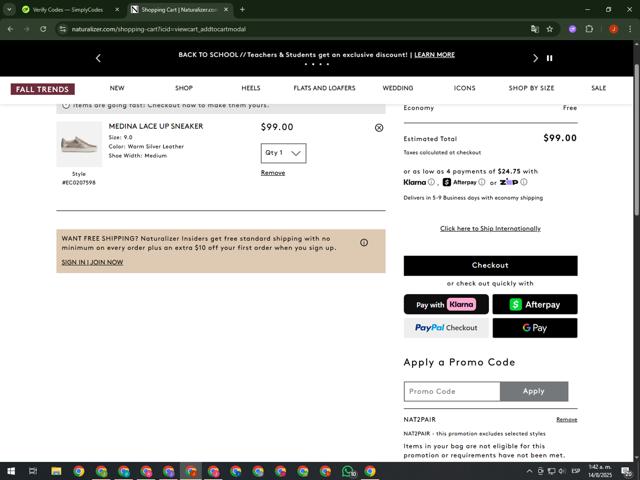Click the Remove link under quantity
The width and height of the screenshot is (640, 480).
273,173
